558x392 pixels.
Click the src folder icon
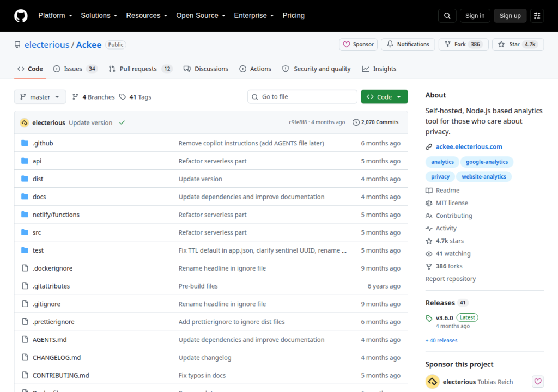[x=25, y=232]
